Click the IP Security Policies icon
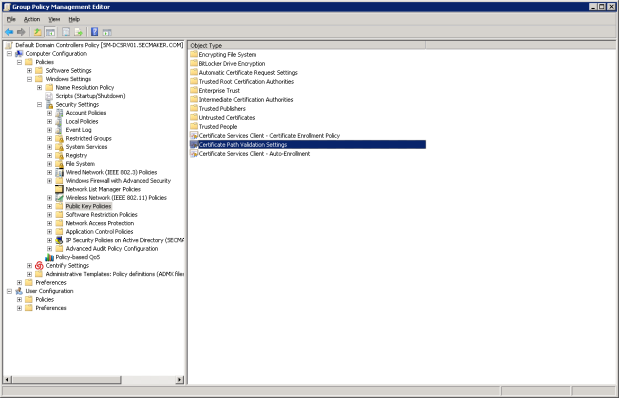Screen dimensions: 619x398 (59, 240)
